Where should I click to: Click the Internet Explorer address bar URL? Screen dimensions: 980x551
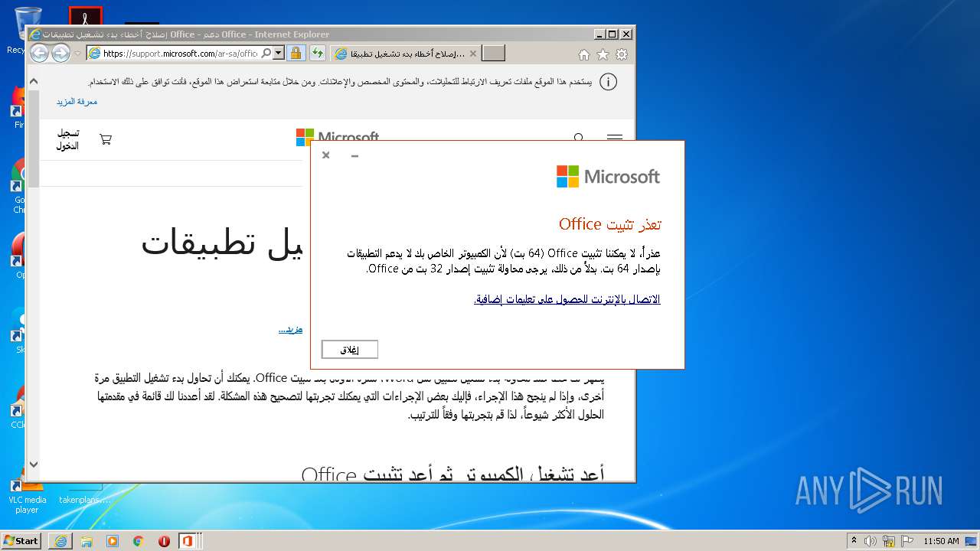point(180,54)
